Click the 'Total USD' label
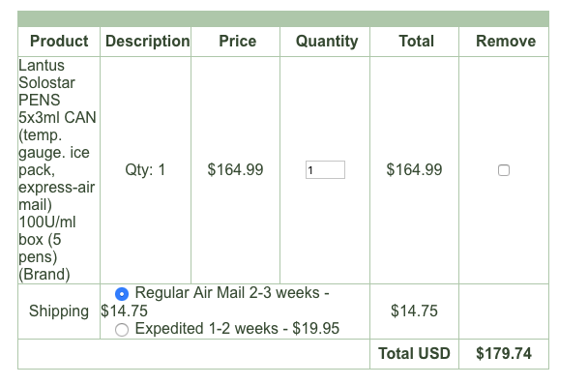Image resolution: width=588 pixels, height=385 pixels. 414,353
